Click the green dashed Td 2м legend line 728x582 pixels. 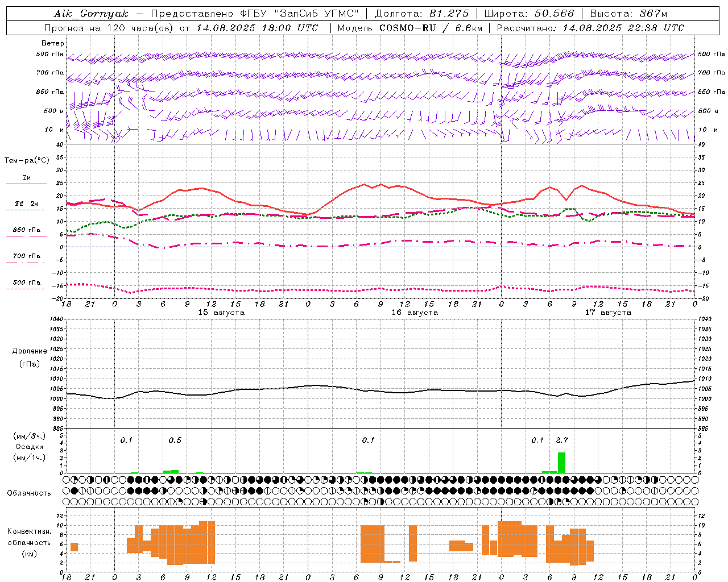(x=25, y=210)
